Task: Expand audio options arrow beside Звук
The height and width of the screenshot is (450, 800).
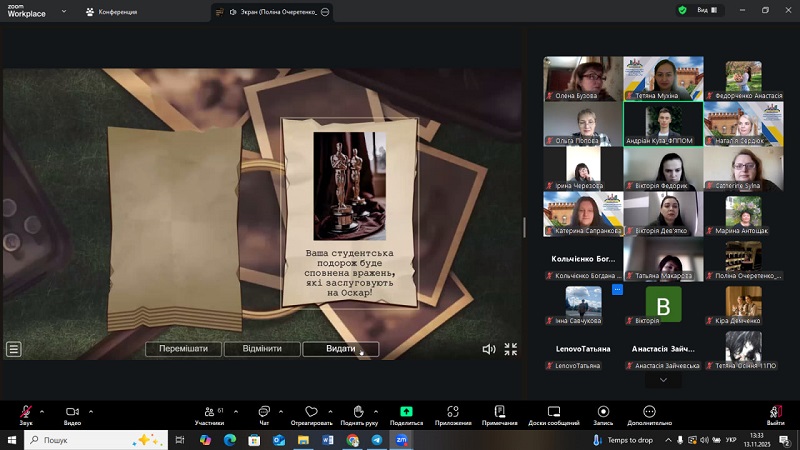Action: [43, 410]
